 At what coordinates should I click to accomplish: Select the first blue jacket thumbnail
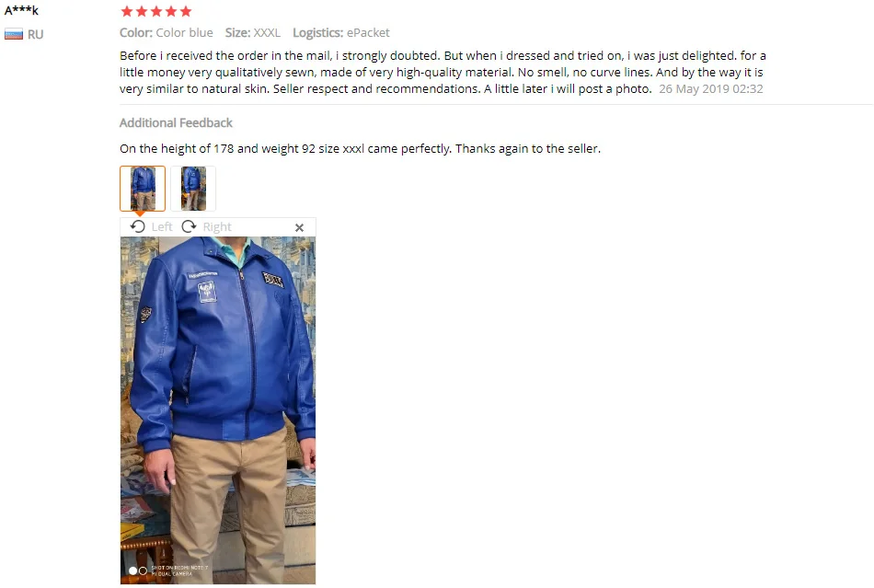click(143, 189)
